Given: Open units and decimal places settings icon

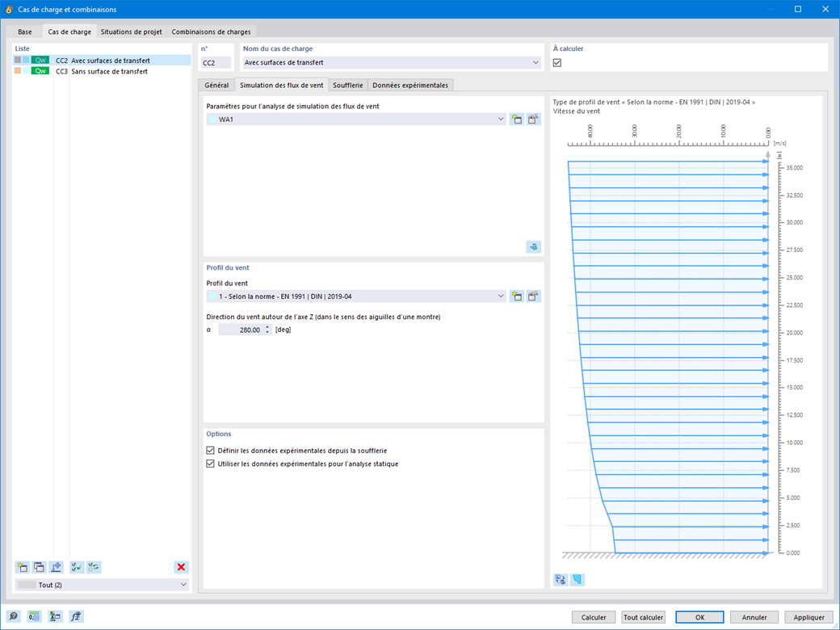Looking at the screenshot, I should 34,616.
